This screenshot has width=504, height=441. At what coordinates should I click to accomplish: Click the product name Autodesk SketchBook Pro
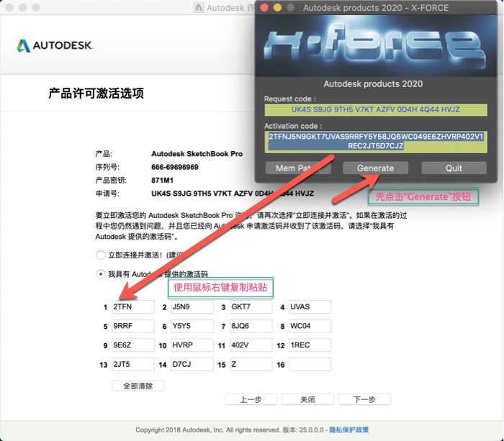coord(197,154)
